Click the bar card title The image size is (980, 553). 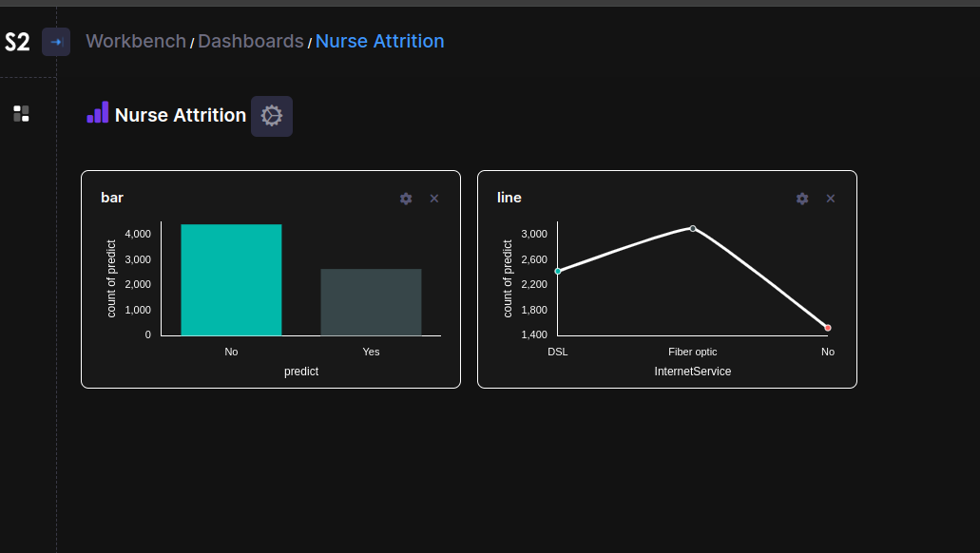click(112, 198)
